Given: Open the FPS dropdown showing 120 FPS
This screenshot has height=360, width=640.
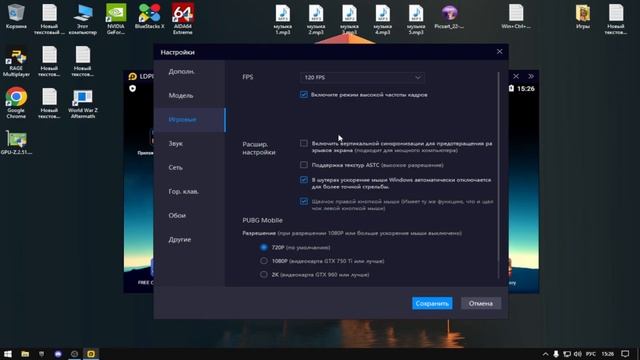Looking at the screenshot, I should 362,77.
